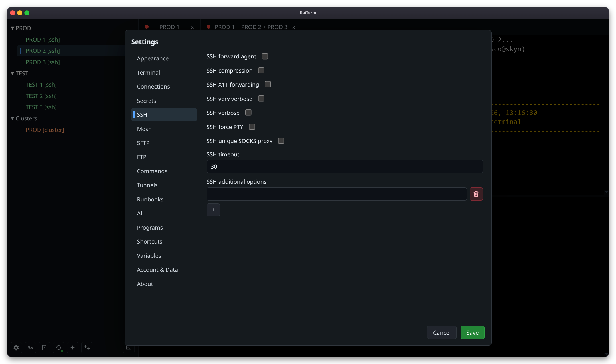Open the Terminal settings section
The width and height of the screenshot is (616, 364).
(164, 73)
